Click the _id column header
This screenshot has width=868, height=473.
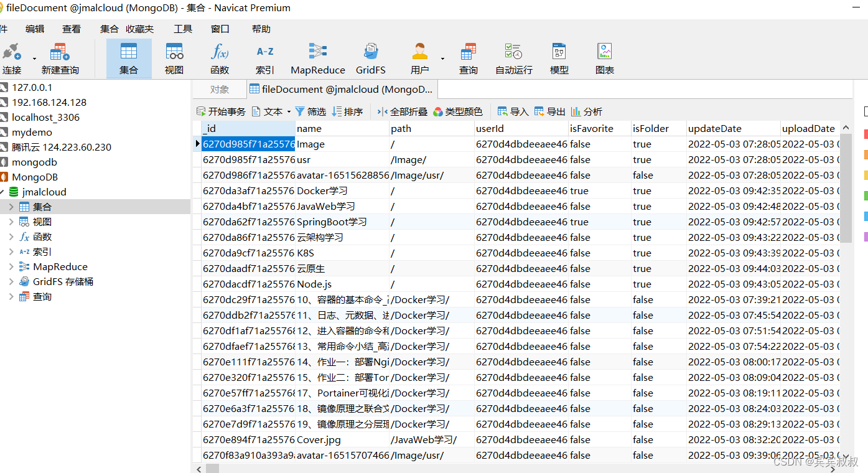248,128
